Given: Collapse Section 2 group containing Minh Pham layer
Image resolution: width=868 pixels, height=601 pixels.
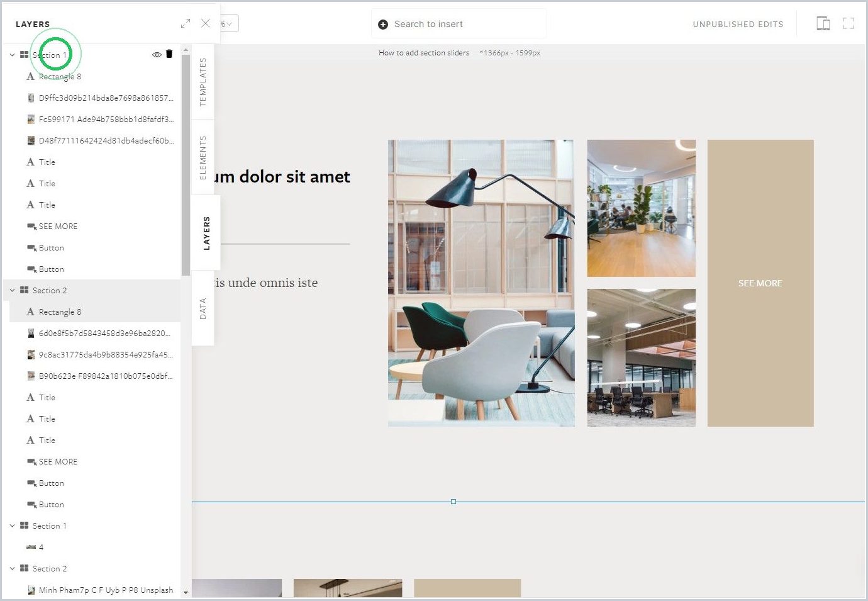Looking at the screenshot, I should coord(12,569).
